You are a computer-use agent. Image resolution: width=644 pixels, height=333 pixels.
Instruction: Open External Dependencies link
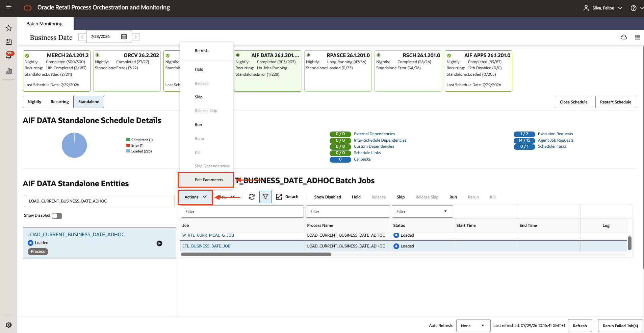(x=374, y=134)
